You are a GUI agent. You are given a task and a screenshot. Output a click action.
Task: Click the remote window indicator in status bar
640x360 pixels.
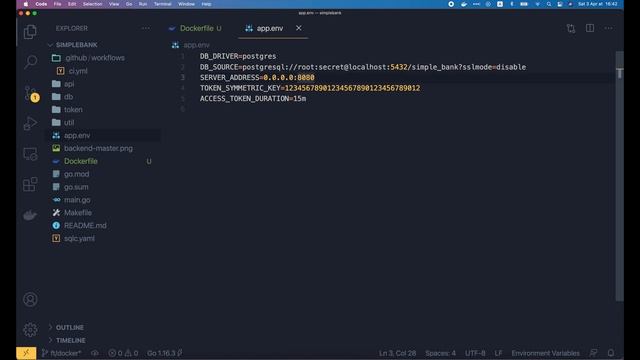click(x=26, y=353)
